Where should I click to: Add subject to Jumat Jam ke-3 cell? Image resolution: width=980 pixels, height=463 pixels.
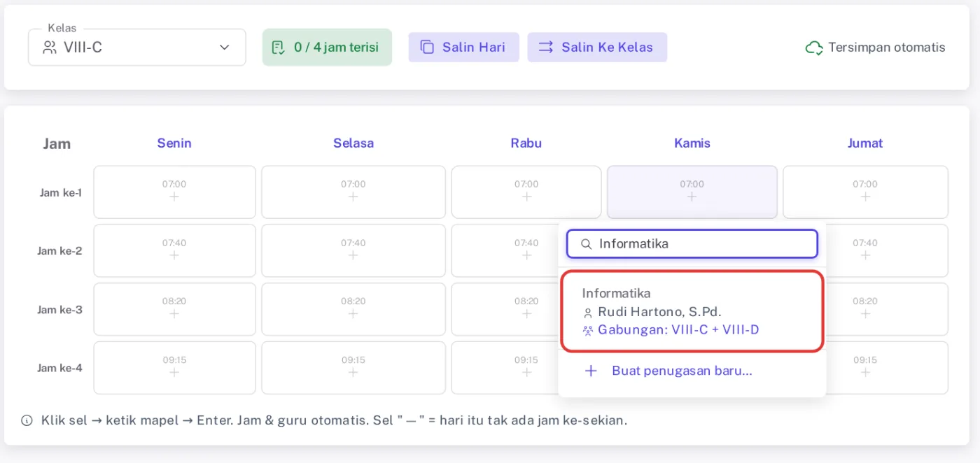click(888, 310)
